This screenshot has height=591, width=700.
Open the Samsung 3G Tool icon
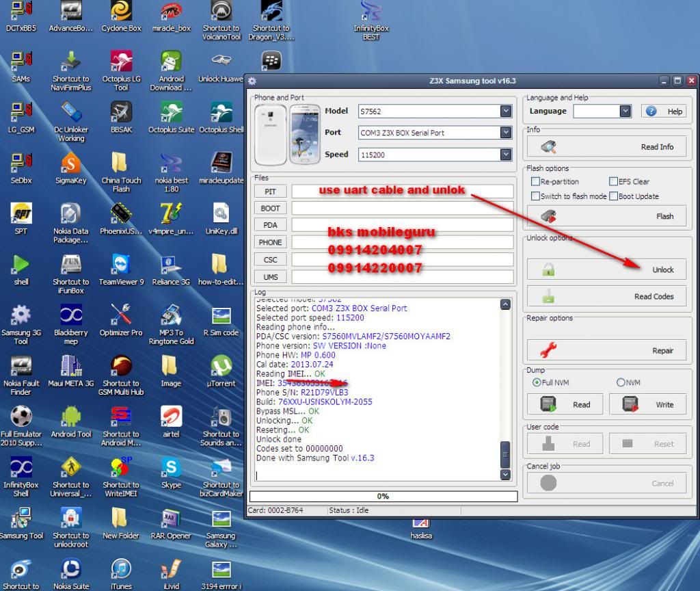pos(21,324)
